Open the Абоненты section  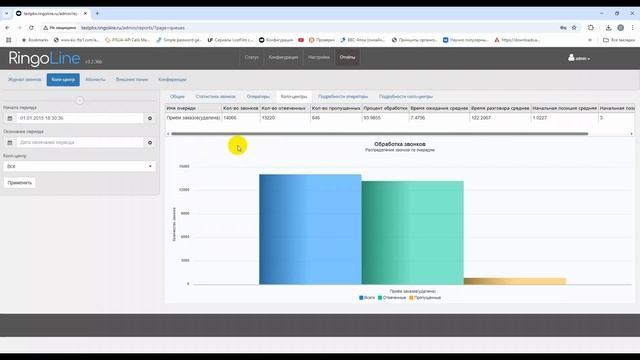pyautogui.click(x=96, y=80)
